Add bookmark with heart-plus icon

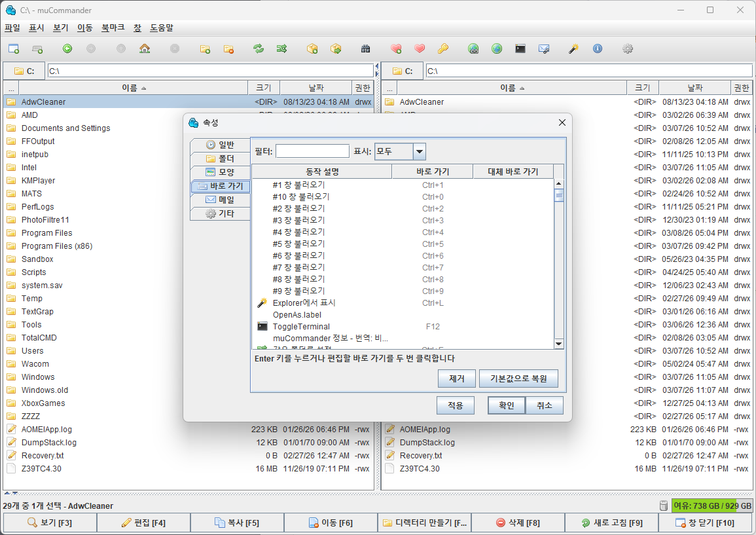pyautogui.click(x=396, y=48)
